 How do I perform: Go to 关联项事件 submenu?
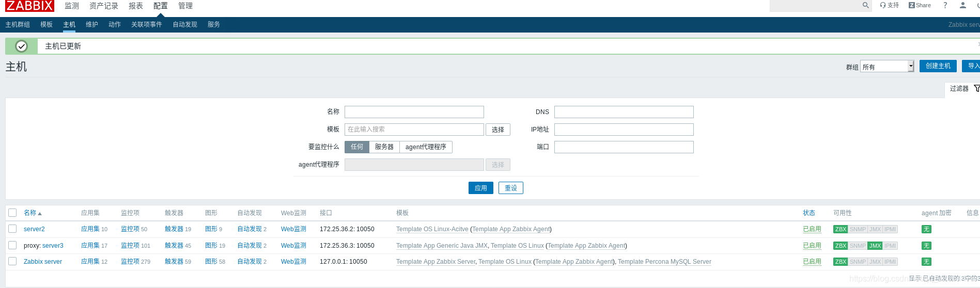click(147, 24)
